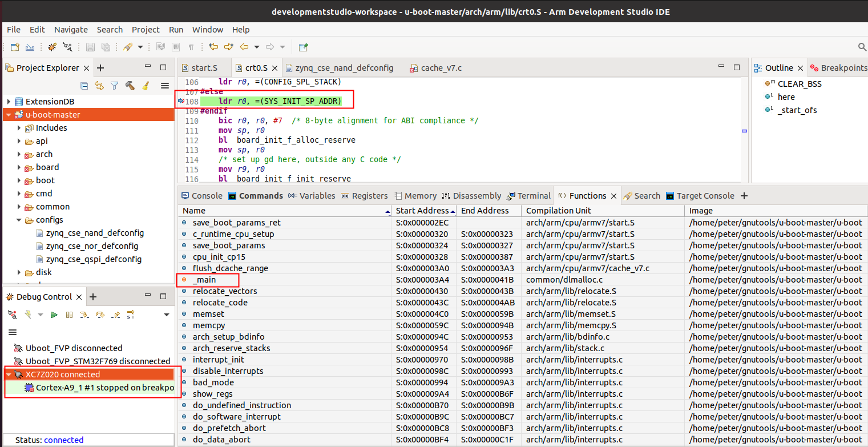Screen dimensions: 868x447
Task: Open the start.S editor tab
Action: tap(204, 68)
